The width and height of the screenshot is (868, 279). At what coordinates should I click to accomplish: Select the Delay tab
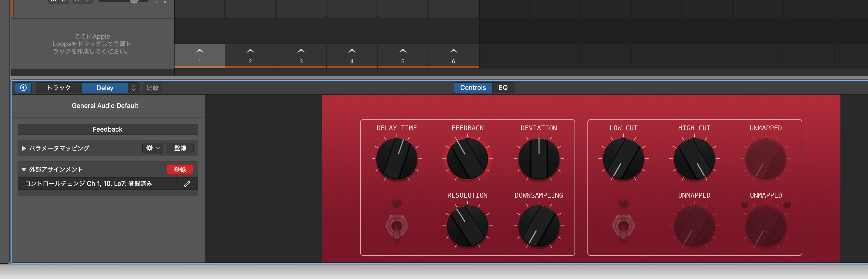pos(105,87)
